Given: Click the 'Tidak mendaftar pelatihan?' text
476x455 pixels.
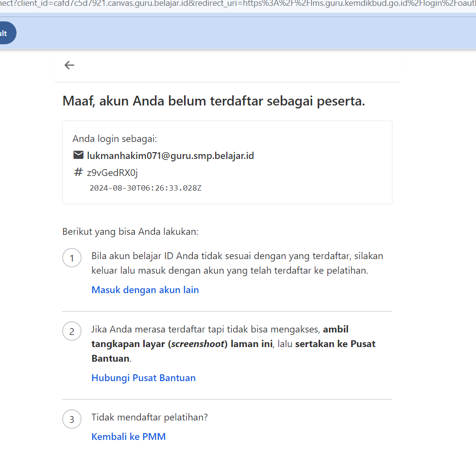Looking at the screenshot, I should (150, 417).
